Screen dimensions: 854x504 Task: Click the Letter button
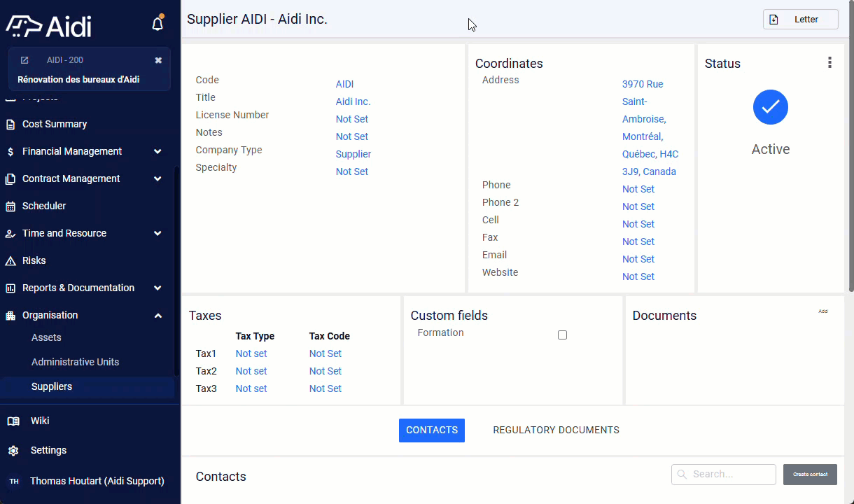[x=801, y=20]
